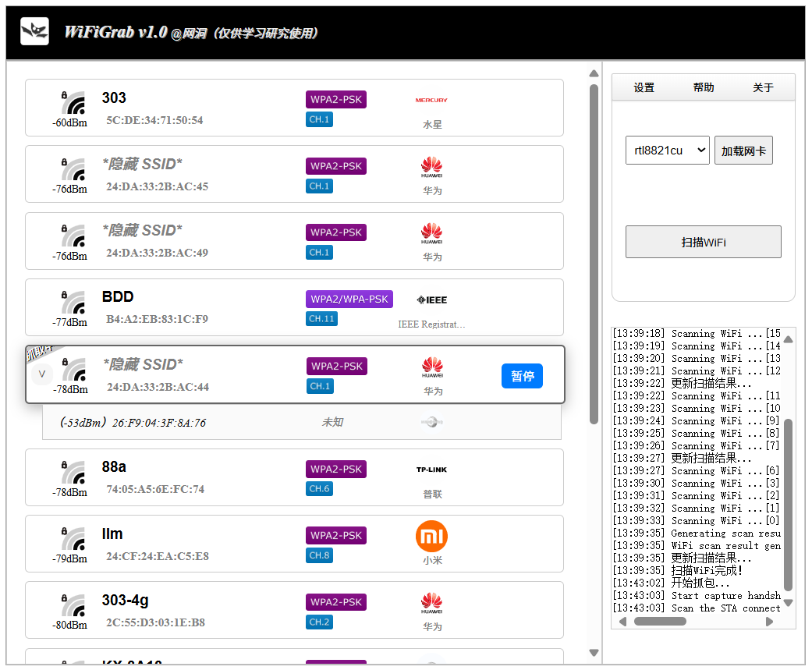Click the WiFiGrab bird logo icon

tap(34, 31)
